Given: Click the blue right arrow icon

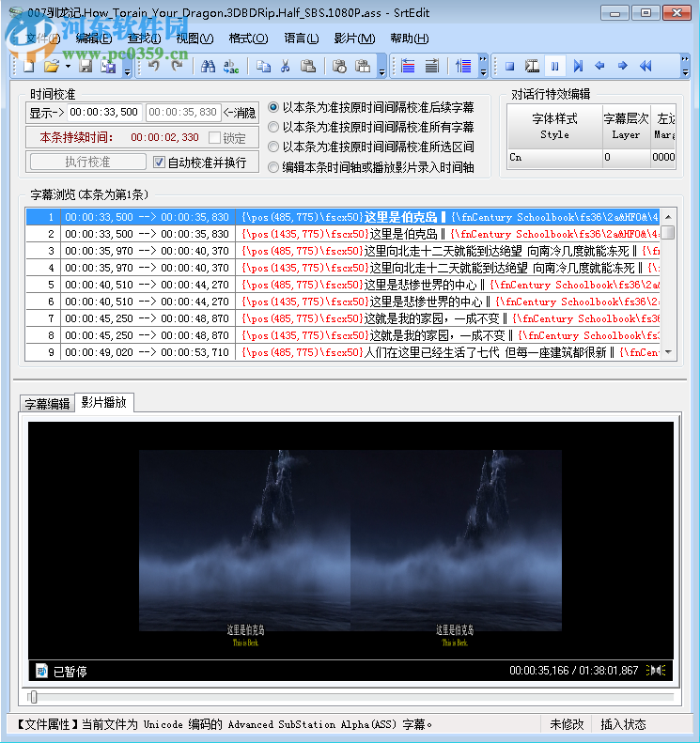Looking at the screenshot, I should click(623, 66).
